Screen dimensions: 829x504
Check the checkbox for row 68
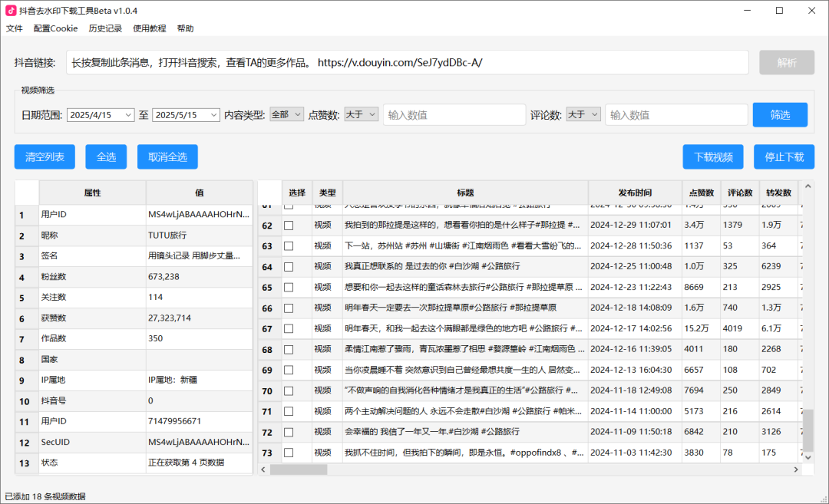point(289,350)
